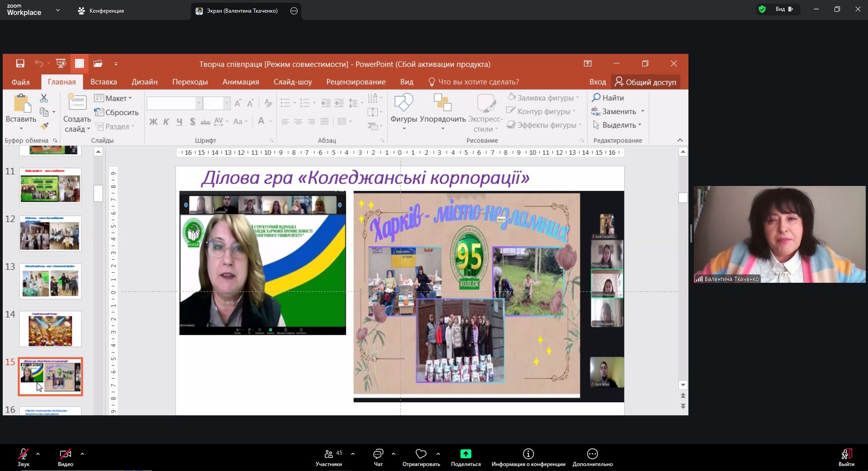This screenshot has height=471, width=868.
Task: Turn on camera with Видео button
Action: pos(66,457)
